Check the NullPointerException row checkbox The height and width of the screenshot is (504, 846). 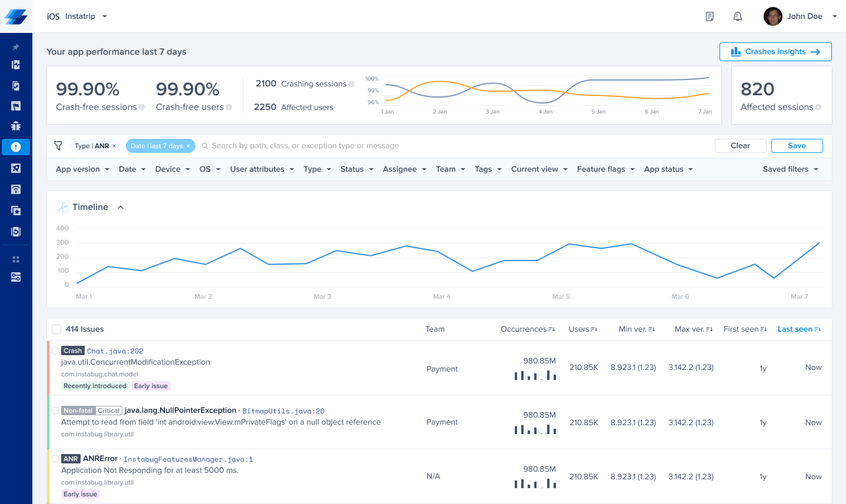[55, 410]
